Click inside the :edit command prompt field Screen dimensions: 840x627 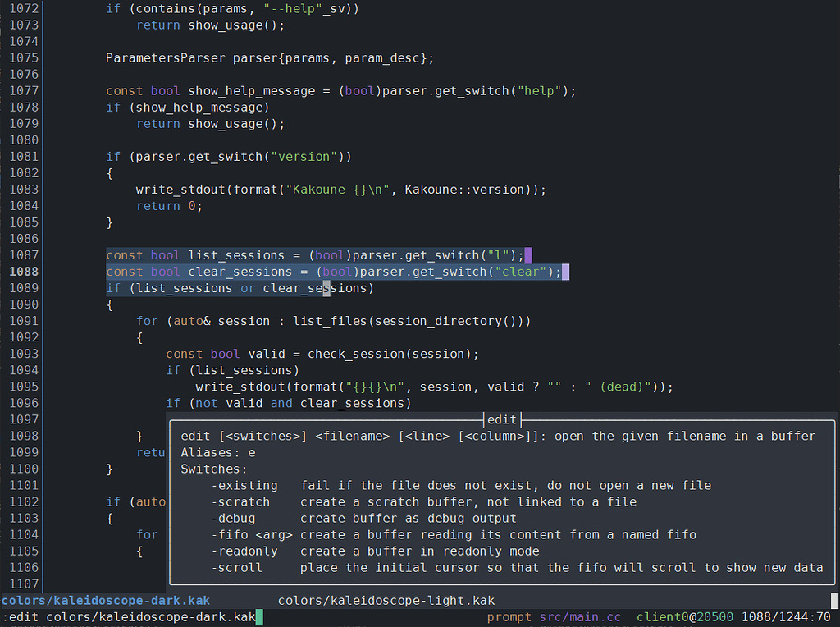coord(123,616)
